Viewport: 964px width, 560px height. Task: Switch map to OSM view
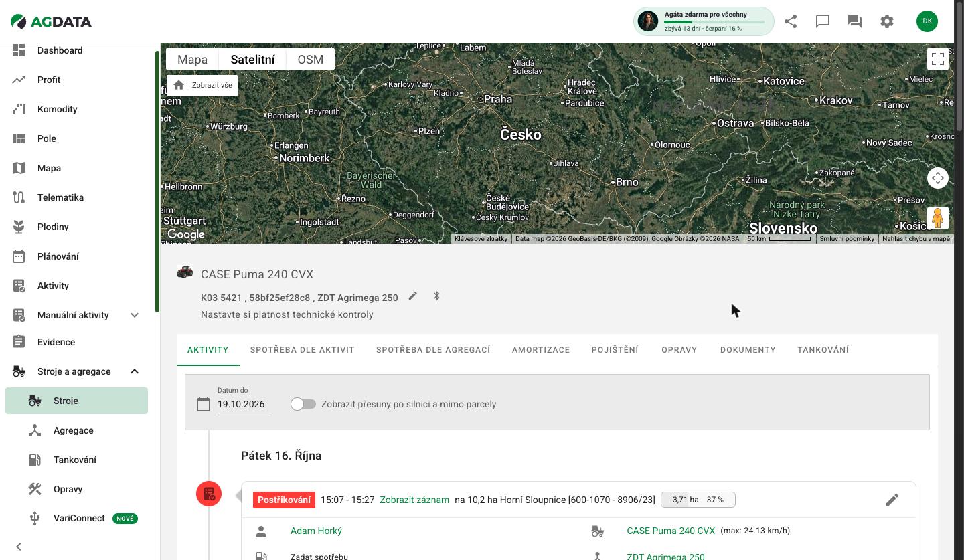pos(311,60)
